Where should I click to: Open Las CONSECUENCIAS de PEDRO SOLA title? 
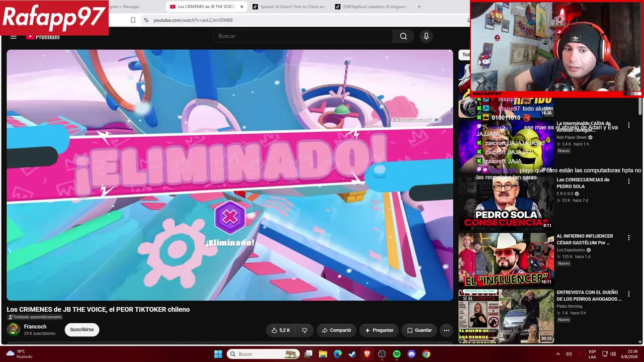pos(583,183)
